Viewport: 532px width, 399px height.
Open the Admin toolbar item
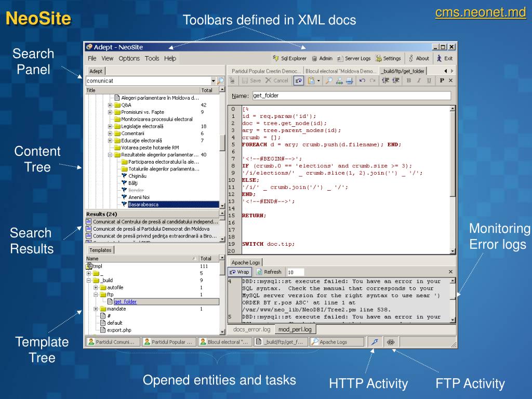pos(322,58)
